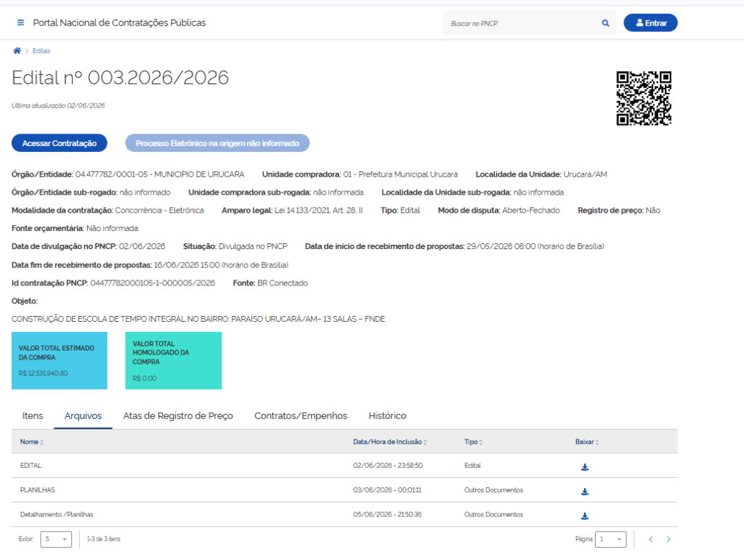This screenshot has width=744, height=560.
Task: Click the search magnifier icon
Action: pyautogui.click(x=605, y=23)
